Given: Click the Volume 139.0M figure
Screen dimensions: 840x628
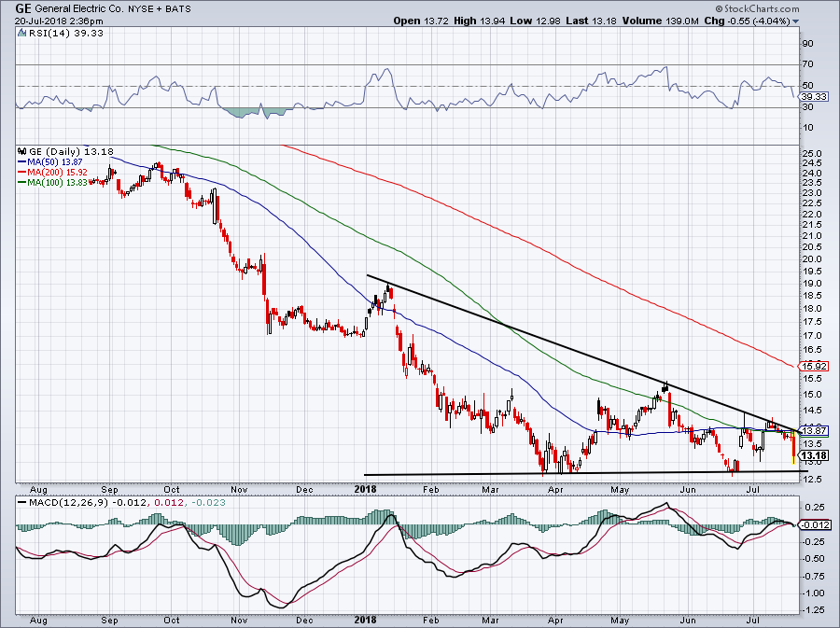Looking at the screenshot, I should pos(660,21).
